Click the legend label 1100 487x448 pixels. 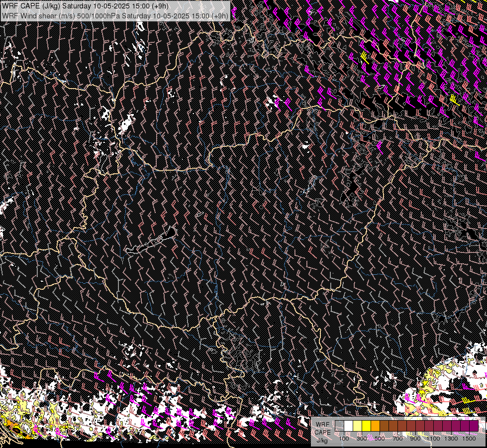[x=433, y=439]
